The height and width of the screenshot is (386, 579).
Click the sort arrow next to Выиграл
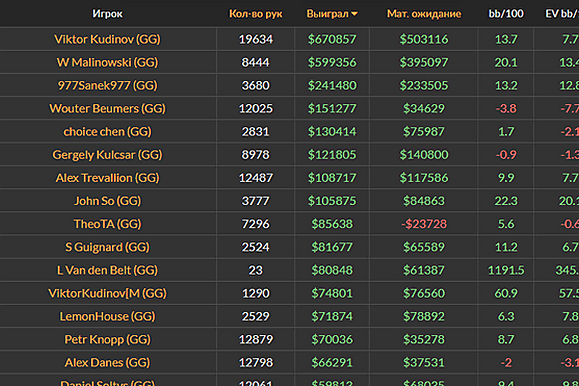(354, 14)
